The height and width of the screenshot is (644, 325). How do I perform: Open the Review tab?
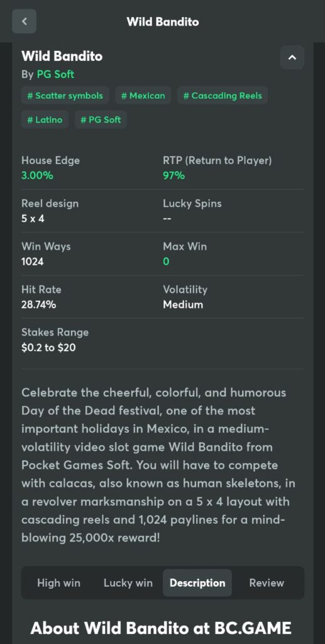[267, 583]
